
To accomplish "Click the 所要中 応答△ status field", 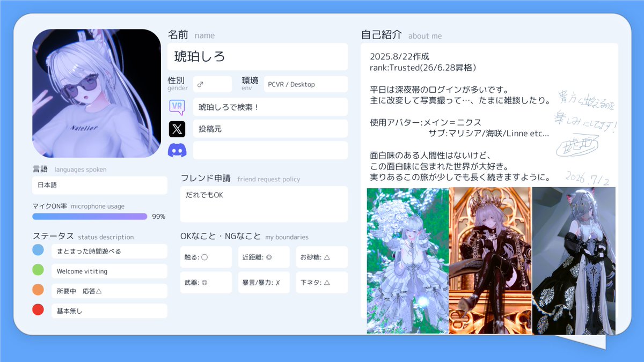I will pos(109,291).
